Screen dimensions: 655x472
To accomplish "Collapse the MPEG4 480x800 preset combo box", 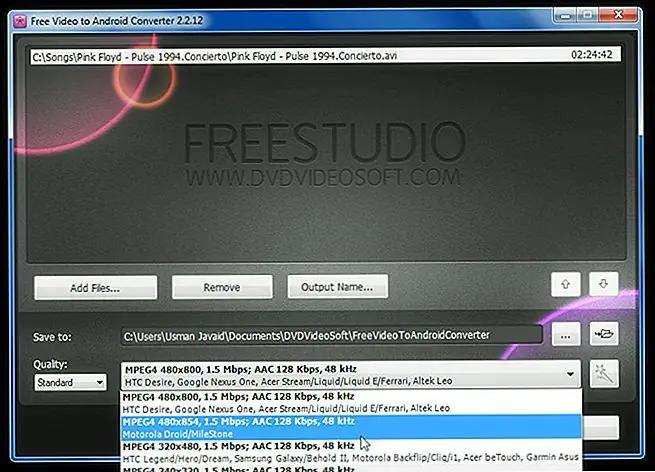I will click(570, 375).
